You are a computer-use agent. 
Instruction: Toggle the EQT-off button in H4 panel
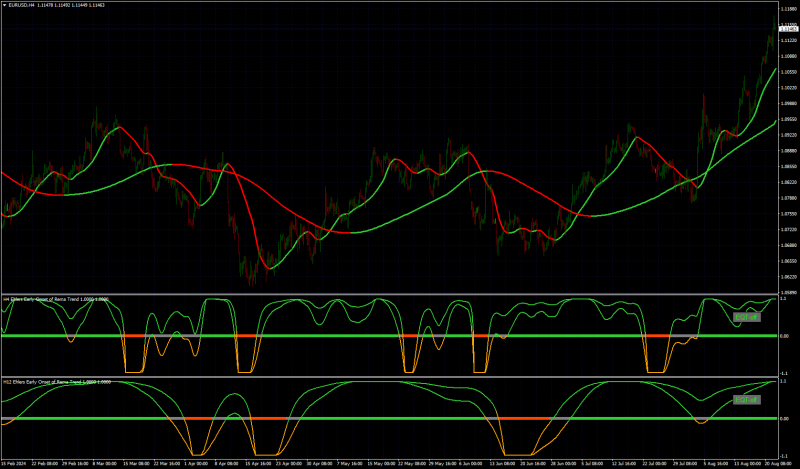747,317
